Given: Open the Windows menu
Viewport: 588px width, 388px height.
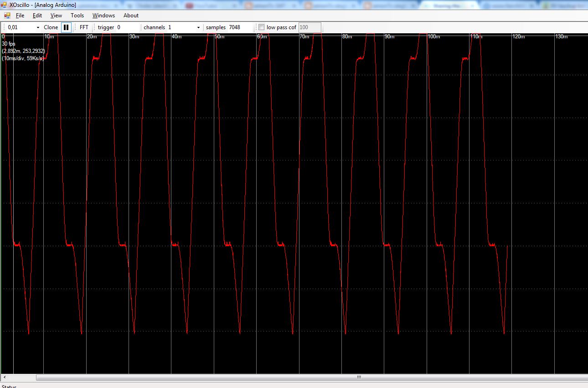Looking at the screenshot, I should [103, 16].
